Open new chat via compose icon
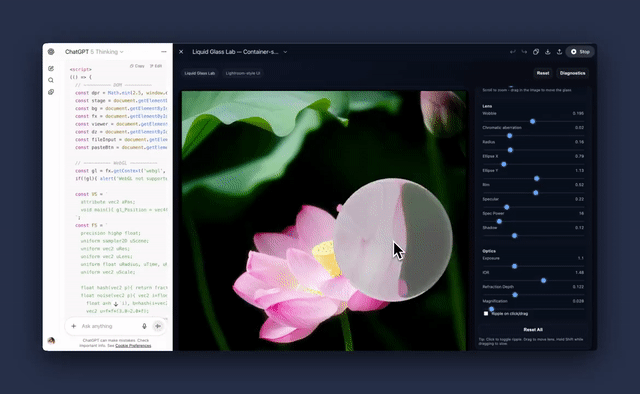640x394 pixels. 51,68
